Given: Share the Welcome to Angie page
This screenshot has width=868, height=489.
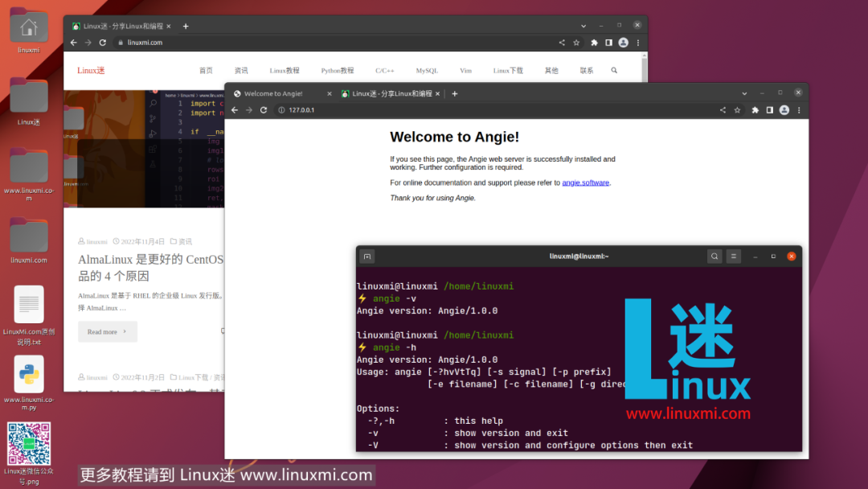Looking at the screenshot, I should click(723, 110).
